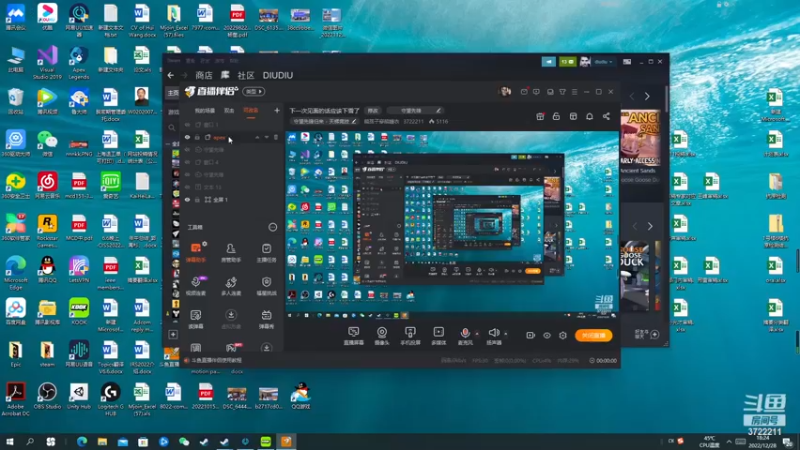Open Steam 社区 community tab
Image resolution: width=800 pixels, height=450 pixels.
(x=246, y=75)
